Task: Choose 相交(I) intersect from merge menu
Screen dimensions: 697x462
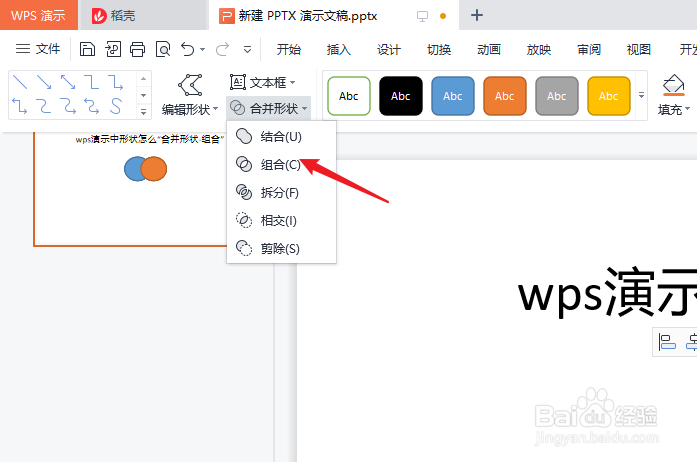Action: point(281,221)
